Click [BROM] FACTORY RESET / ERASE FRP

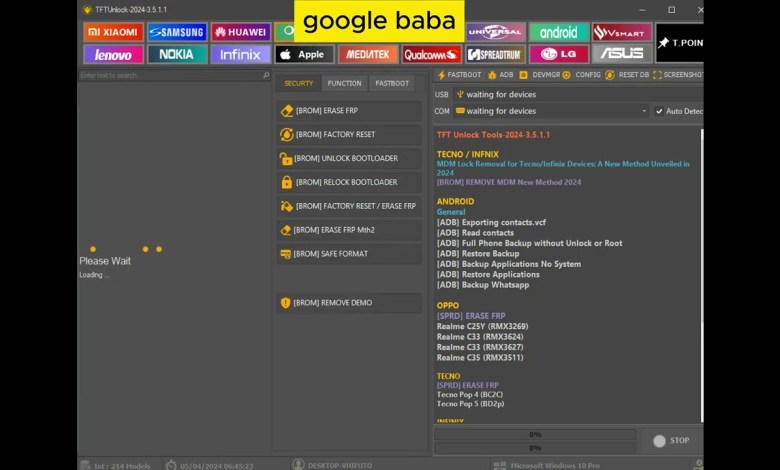tap(349, 206)
